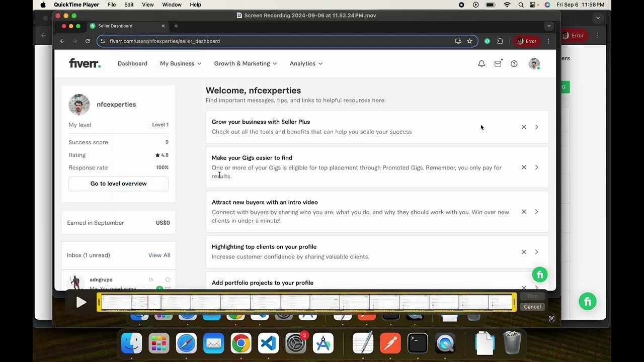Dismiss the Grow your business with Seller Plus card
Viewport: 644px width, 362px height.
(x=524, y=127)
